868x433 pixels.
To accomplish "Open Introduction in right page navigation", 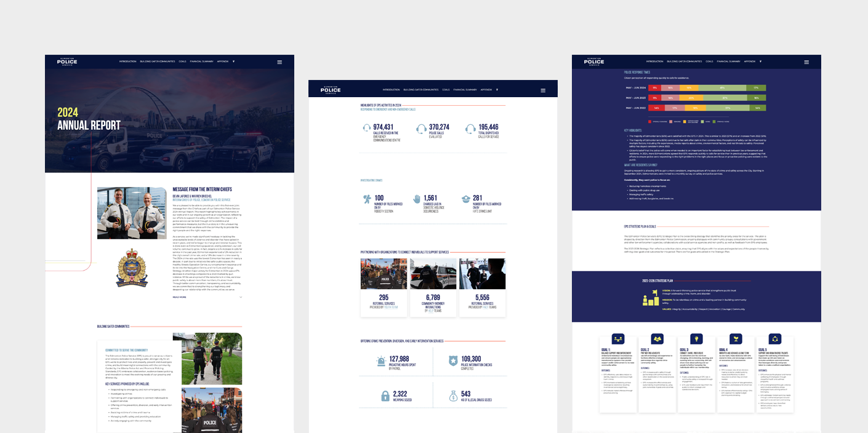I will click(654, 62).
